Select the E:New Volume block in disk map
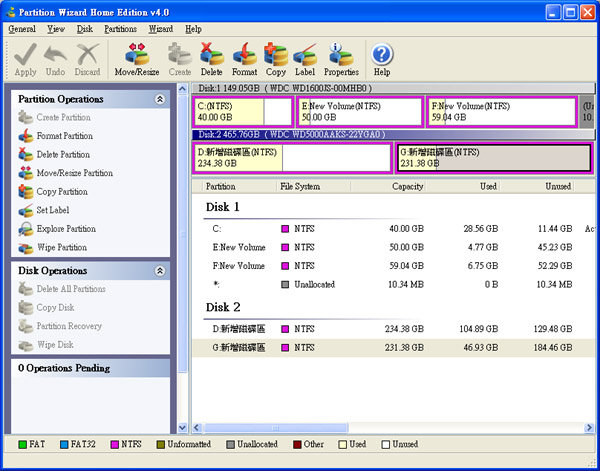The height and width of the screenshot is (471, 600). tap(360, 112)
